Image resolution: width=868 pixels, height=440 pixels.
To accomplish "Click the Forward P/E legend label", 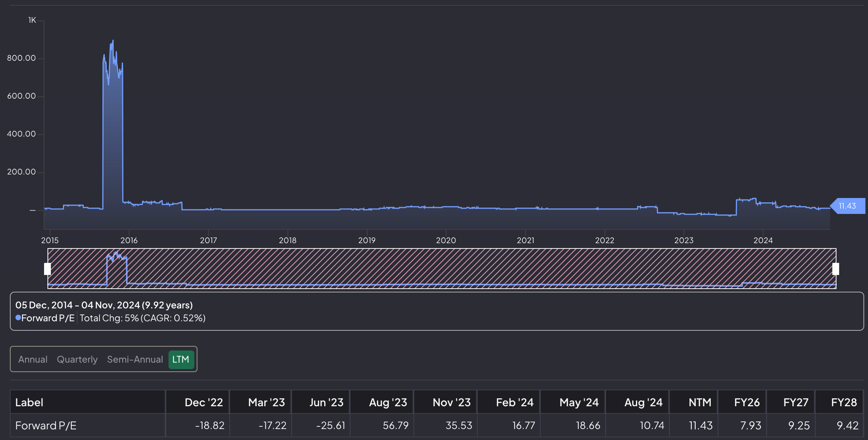I will tap(48, 318).
